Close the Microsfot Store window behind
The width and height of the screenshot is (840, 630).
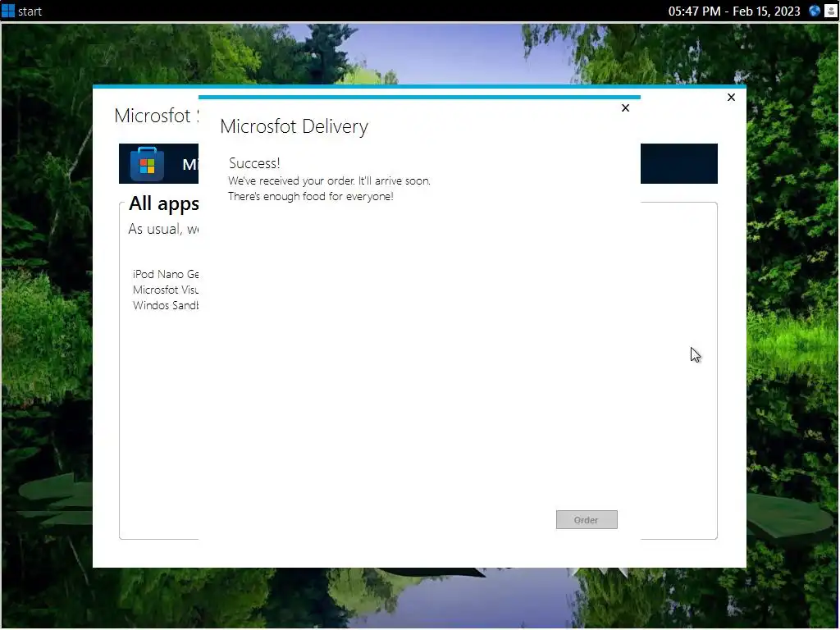[731, 97]
